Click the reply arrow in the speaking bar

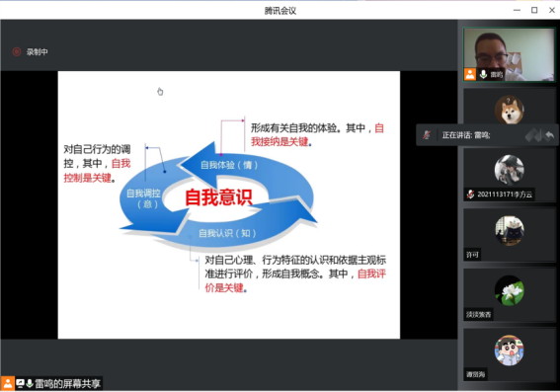[550, 135]
